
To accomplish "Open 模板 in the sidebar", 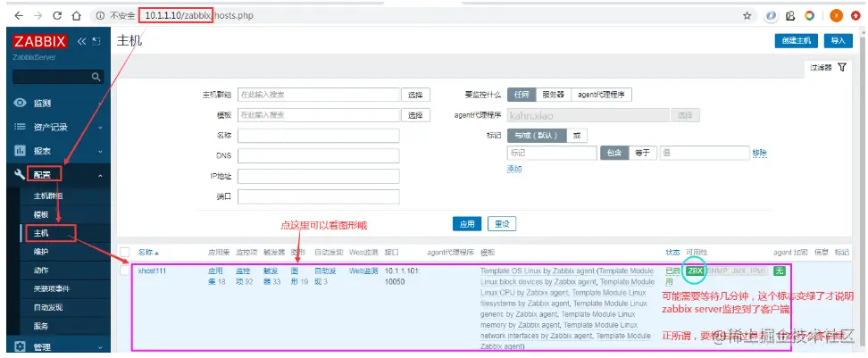I will point(41,214).
